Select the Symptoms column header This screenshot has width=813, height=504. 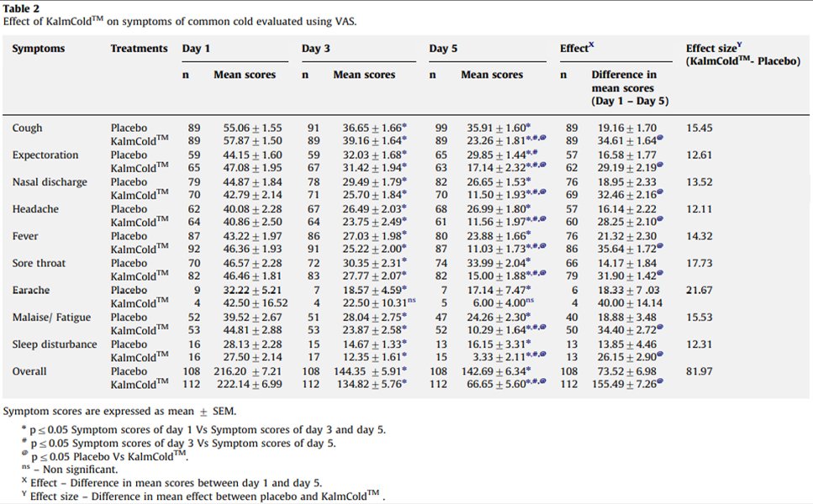(39, 49)
